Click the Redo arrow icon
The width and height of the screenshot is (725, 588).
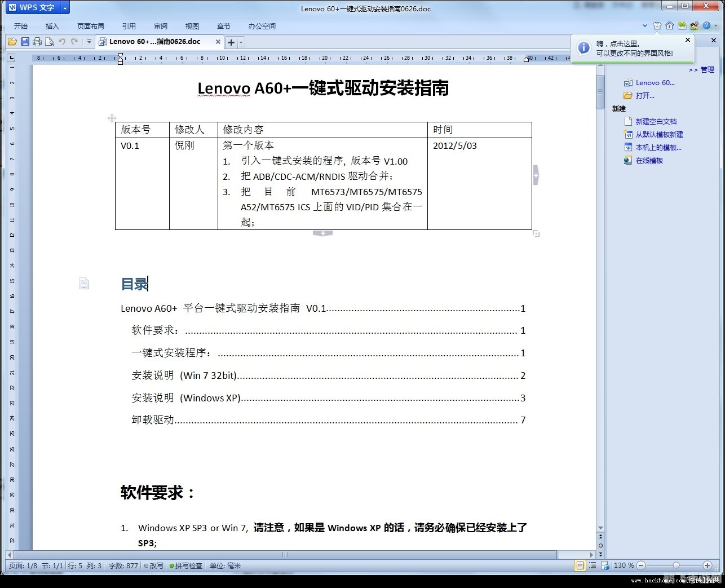point(74,42)
